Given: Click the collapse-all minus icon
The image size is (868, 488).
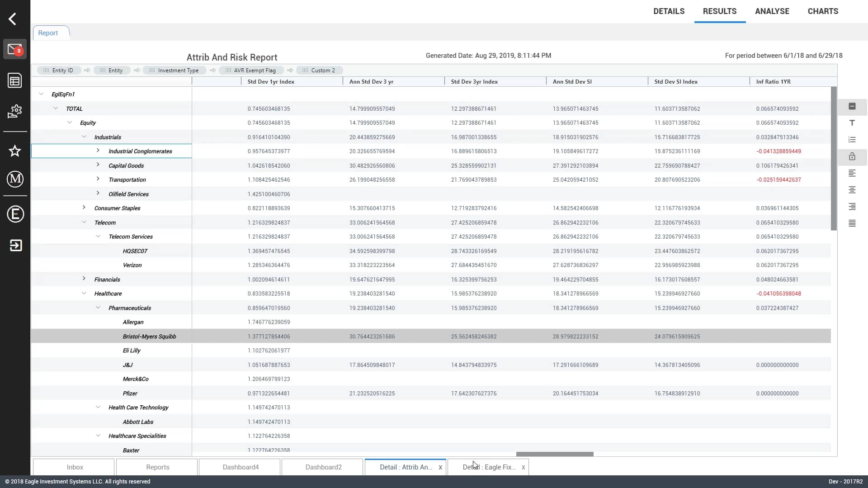Looking at the screenshot, I should tap(852, 106).
